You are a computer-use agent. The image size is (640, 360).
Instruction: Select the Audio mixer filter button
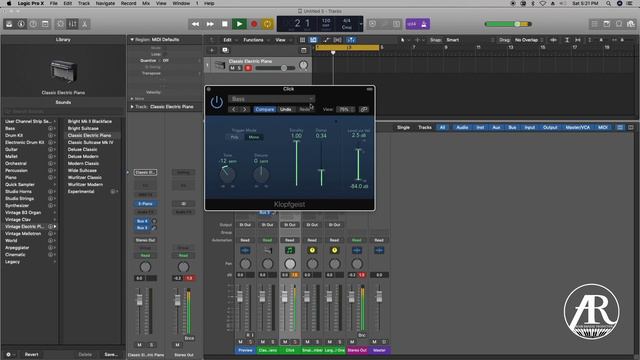[x=462, y=127]
